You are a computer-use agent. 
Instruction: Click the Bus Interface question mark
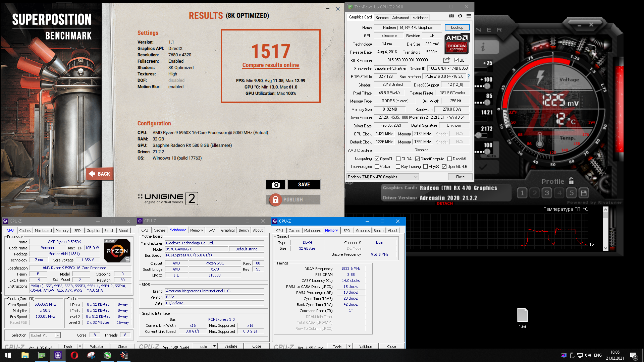pyautogui.click(x=469, y=76)
